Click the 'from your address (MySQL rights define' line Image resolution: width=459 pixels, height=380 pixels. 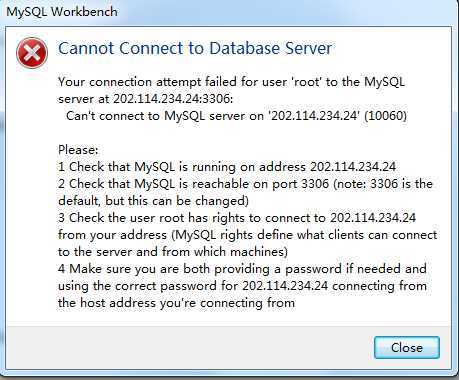[247, 235]
